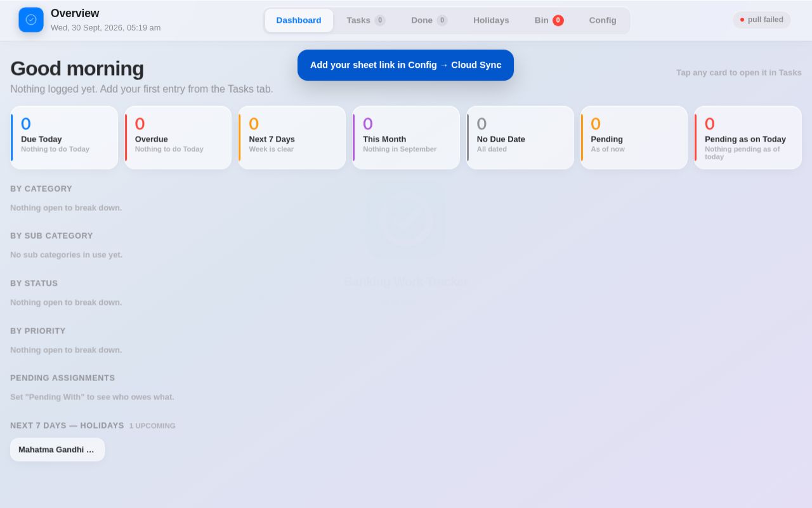
Task: Go to the Done tab
Action: click(x=429, y=20)
